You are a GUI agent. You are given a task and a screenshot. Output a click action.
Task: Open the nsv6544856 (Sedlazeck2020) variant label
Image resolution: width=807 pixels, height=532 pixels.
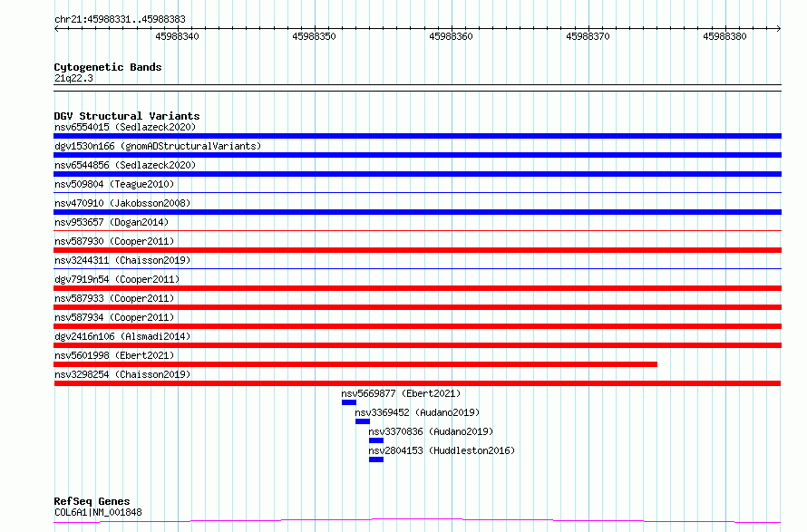[125, 165]
